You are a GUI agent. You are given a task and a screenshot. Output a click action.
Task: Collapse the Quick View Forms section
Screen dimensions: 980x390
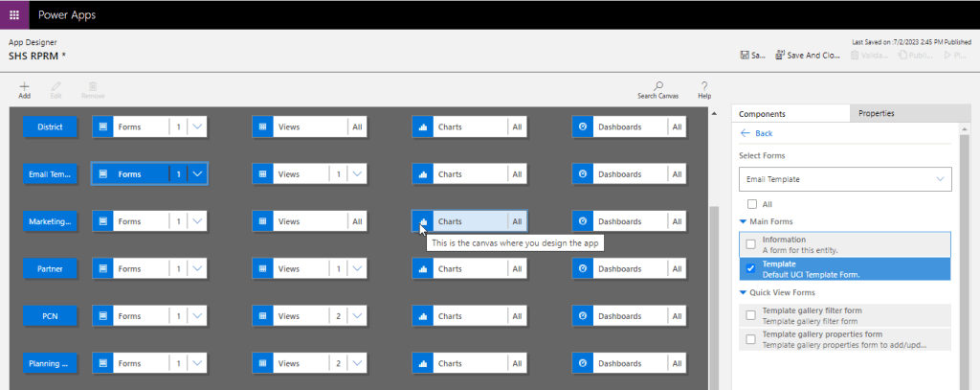click(x=745, y=292)
